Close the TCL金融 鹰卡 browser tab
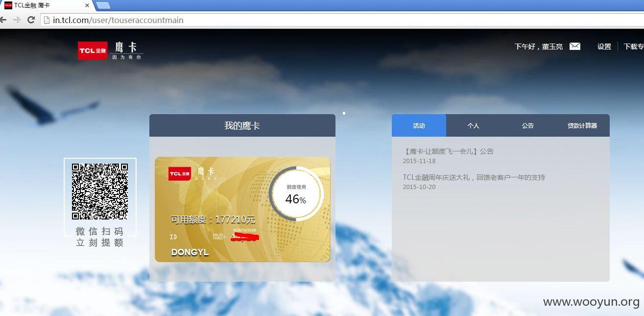 click(88, 5)
